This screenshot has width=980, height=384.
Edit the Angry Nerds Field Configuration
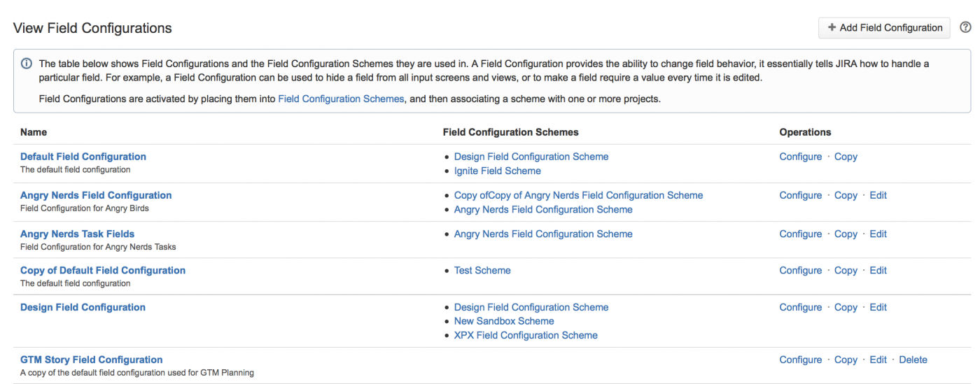[878, 195]
